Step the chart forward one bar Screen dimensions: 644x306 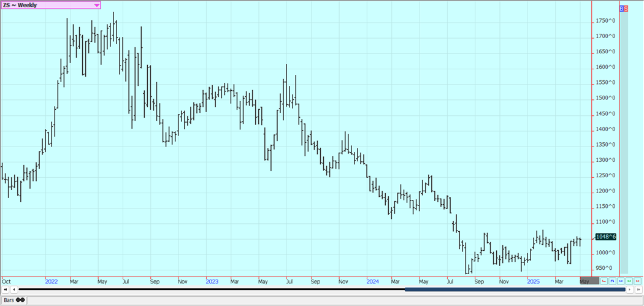click(630, 289)
